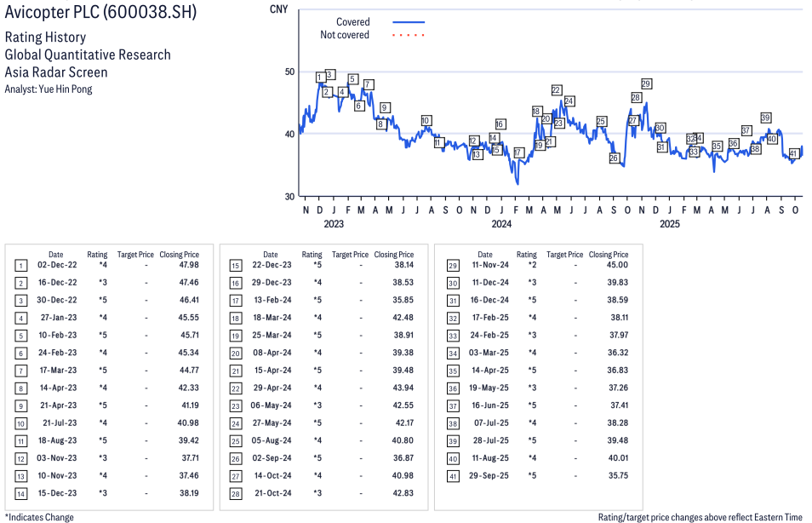Screen dimensions: 812x523
Task: Click numbered box 1 in the rating table
Action: click(21, 265)
